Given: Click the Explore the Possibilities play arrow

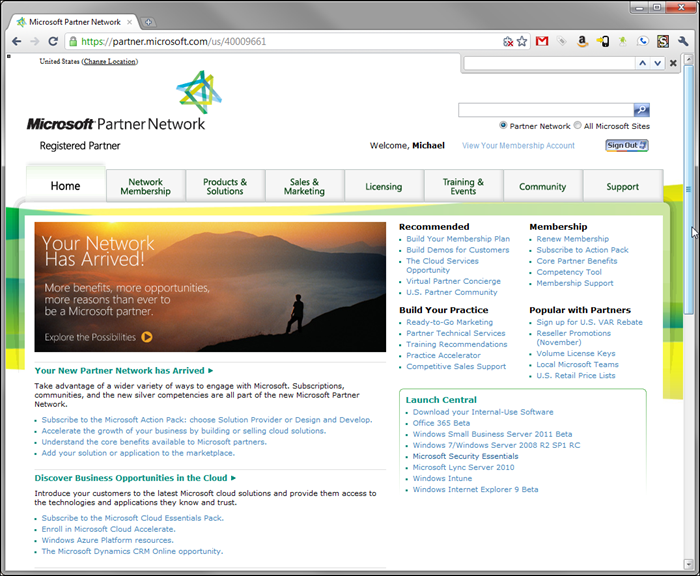Looking at the screenshot, I should tap(147, 337).
